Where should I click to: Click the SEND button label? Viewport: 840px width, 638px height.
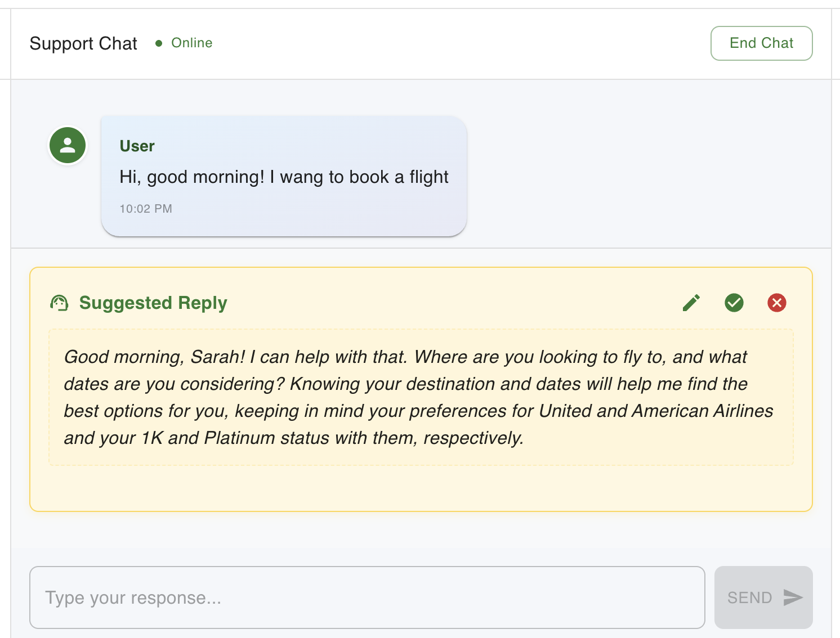coord(749,597)
